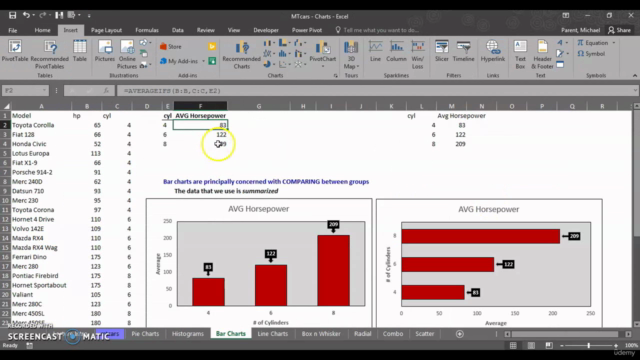The width and height of the screenshot is (640, 360).
Task: Switch to the Formulas ribbon tab
Action: click(147, 30)
